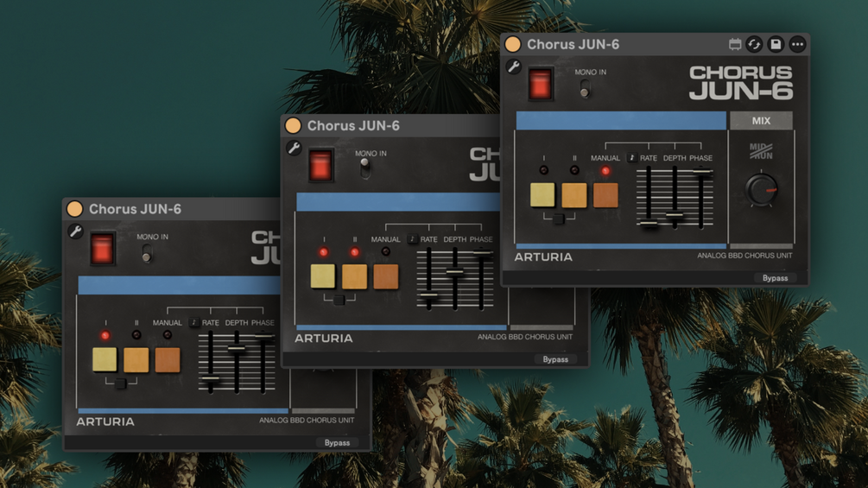Click 'Chorus JUN-6' title of right window
Screen dimensions: 868x488
[x=573, y=44]
